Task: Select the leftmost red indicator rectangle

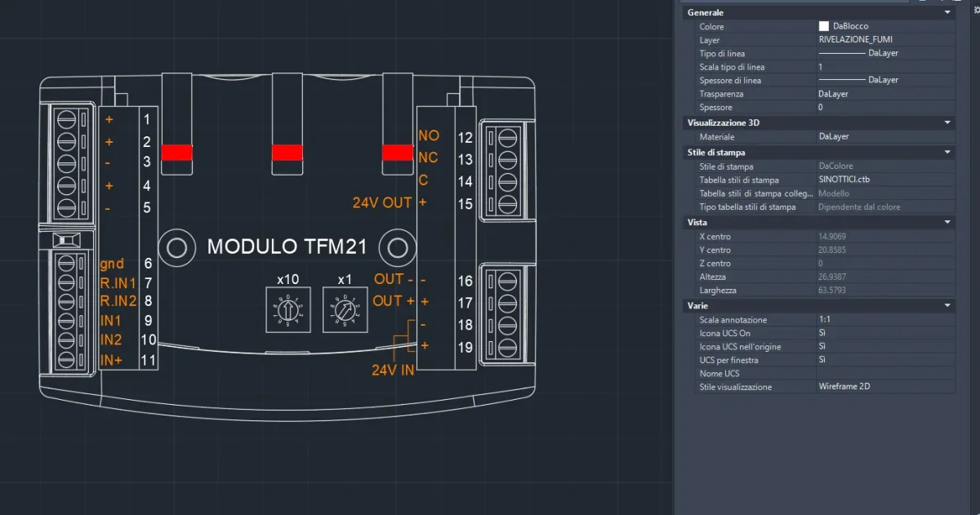Action: coord(176,153)
